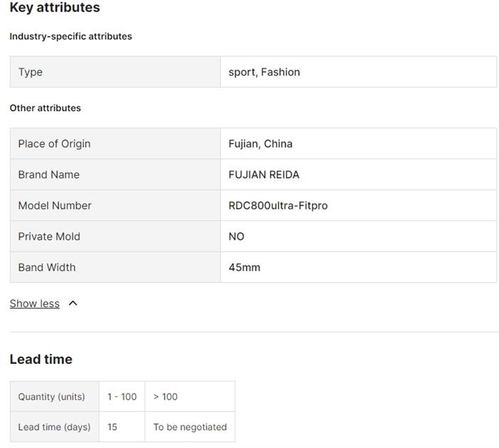Select the Fujian, China value cell
499x448 pixels.
point(260,143)
